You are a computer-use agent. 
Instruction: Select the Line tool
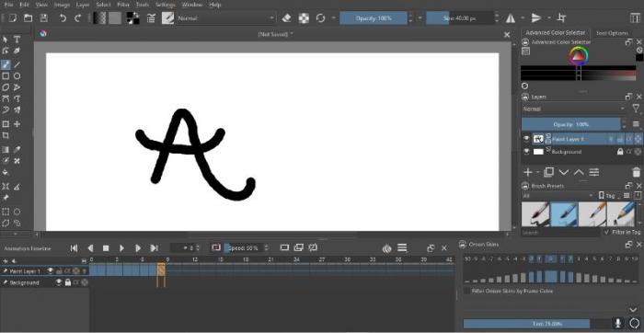(x=17, y=65)
